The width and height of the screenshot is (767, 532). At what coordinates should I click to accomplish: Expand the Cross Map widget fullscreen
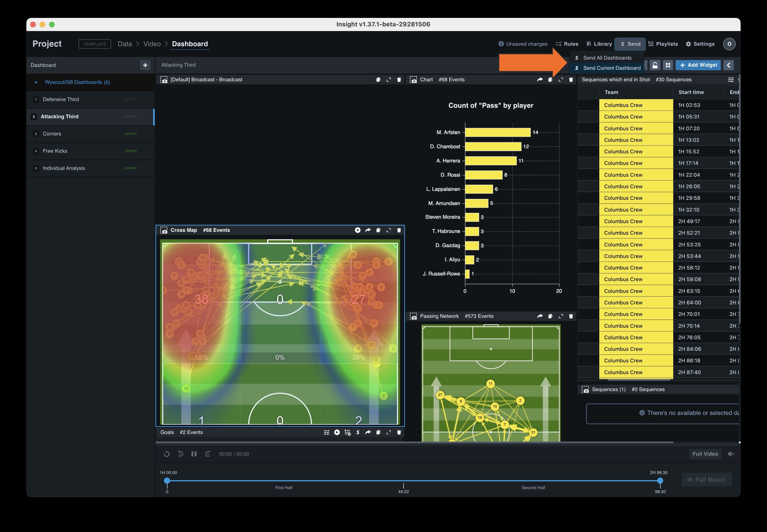click(388, 230)
